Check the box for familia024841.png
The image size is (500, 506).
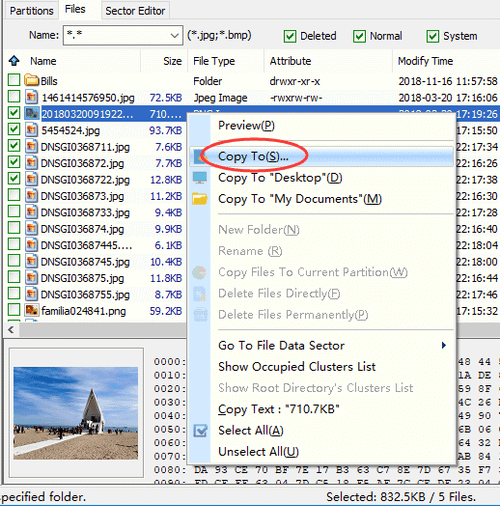pos(14,310)
